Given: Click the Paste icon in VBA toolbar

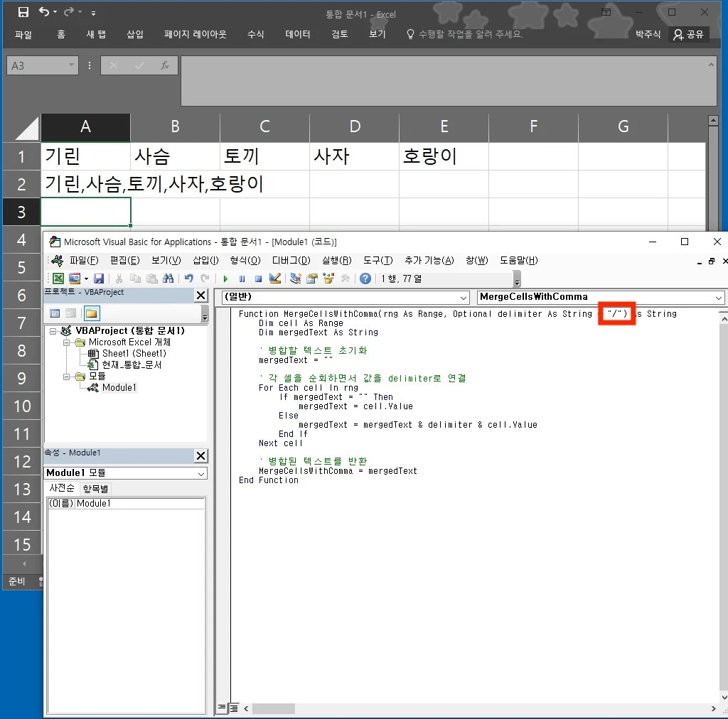Looking at the screenshot, I should [152, 279].
